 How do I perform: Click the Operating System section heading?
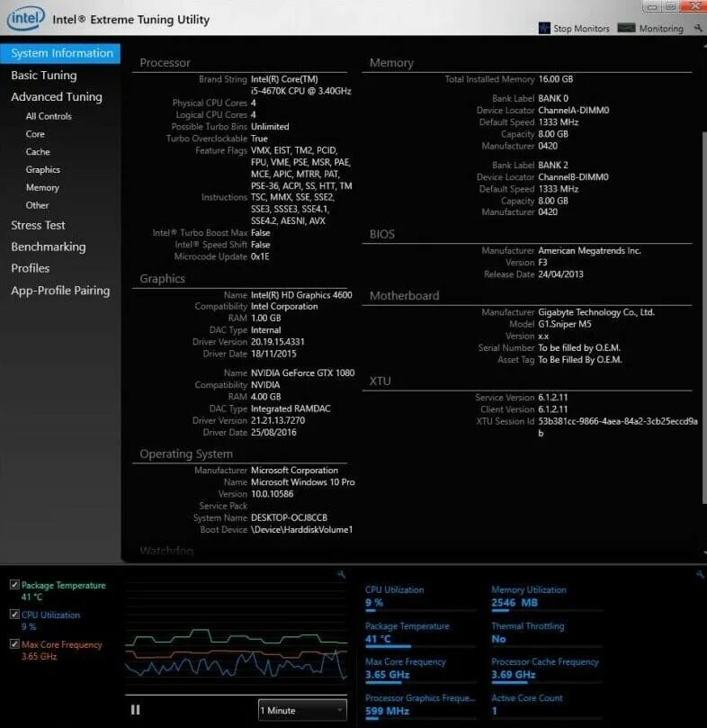186,454
